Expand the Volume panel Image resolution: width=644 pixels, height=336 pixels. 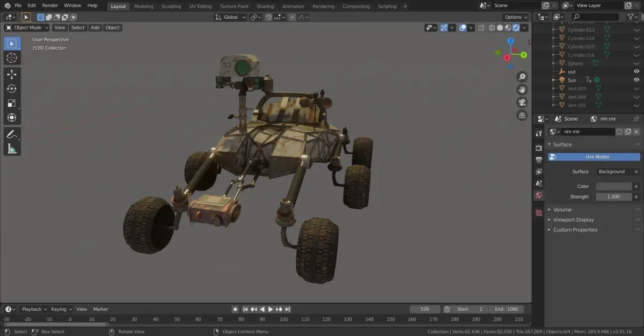coord(562,210)
